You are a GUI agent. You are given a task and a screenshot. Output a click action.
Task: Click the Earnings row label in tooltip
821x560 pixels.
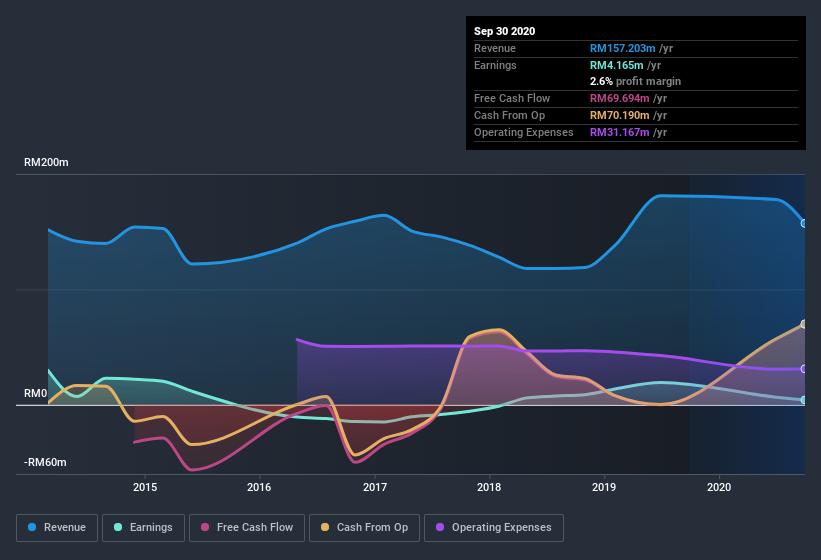tap(495, 65)
